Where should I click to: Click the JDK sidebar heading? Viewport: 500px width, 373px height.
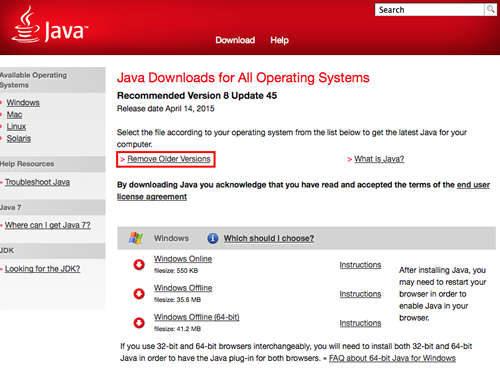(x=7, y=250)
